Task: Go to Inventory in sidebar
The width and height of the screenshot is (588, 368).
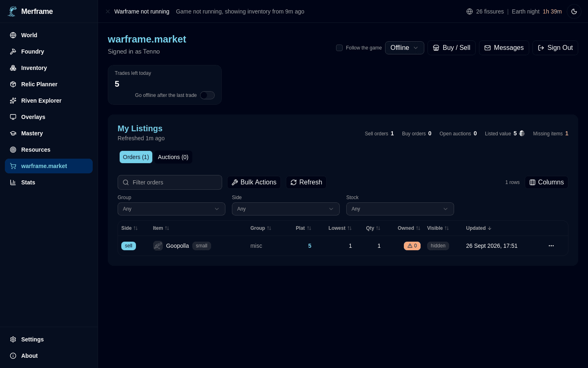Action: (49, 68)
